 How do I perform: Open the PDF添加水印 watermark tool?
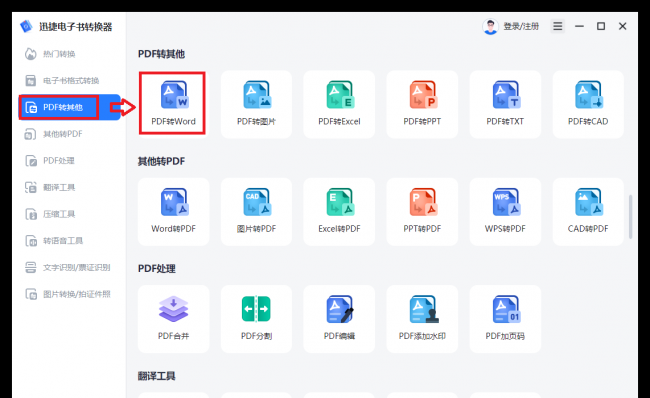[422, 319]
